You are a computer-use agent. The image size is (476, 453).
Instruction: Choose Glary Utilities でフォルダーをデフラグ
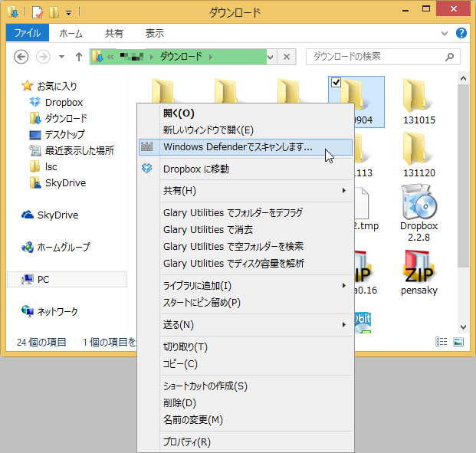[x=245, y=212]
